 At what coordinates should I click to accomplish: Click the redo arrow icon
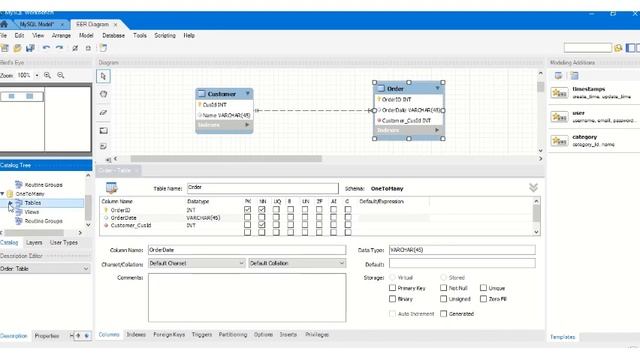tap(60, 48)
